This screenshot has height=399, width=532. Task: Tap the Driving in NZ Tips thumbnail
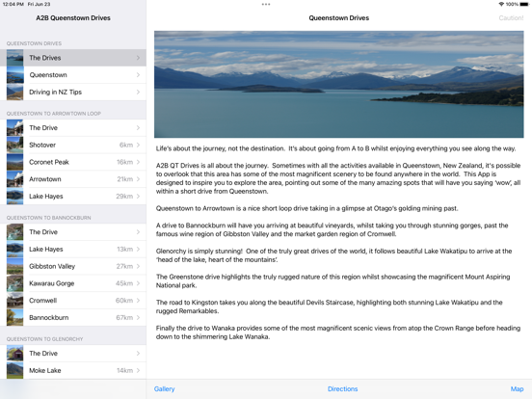point(14,92)
